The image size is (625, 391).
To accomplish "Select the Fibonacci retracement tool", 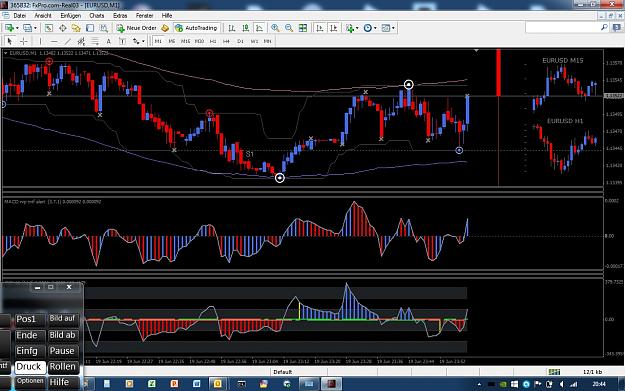I will point(95,41).
